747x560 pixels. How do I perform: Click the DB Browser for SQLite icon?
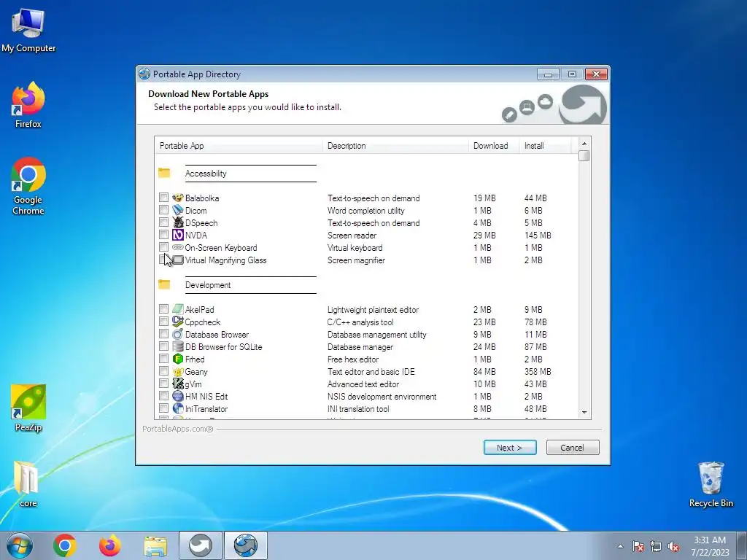point(178,346)
